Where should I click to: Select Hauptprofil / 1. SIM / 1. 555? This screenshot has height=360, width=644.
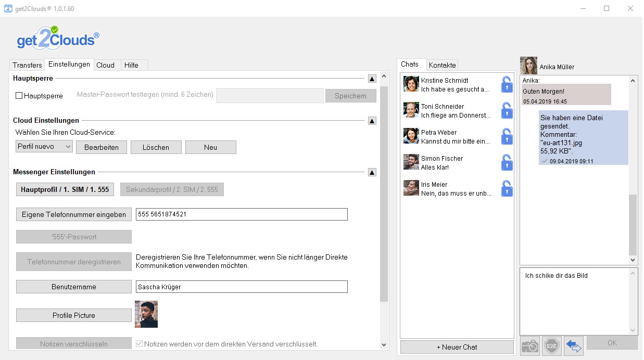pos(65,189)
